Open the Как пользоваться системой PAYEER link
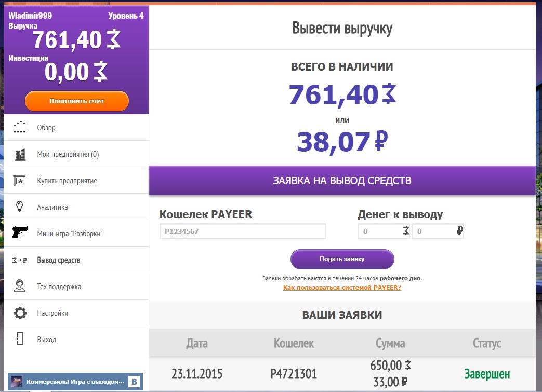The width and height of the screenshot is (542, 392). (x=342, y=287)
